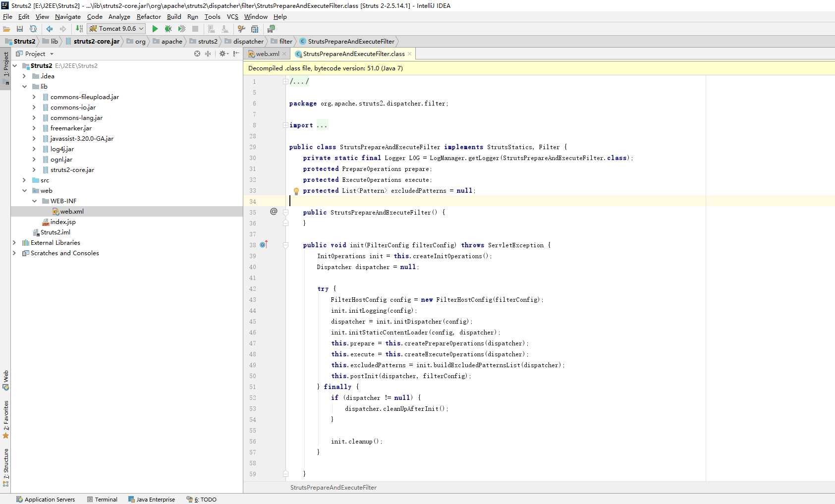Collapse the WEB-INF folder
This screenshot has height=504, width=835.
click(x=34, y=201)
